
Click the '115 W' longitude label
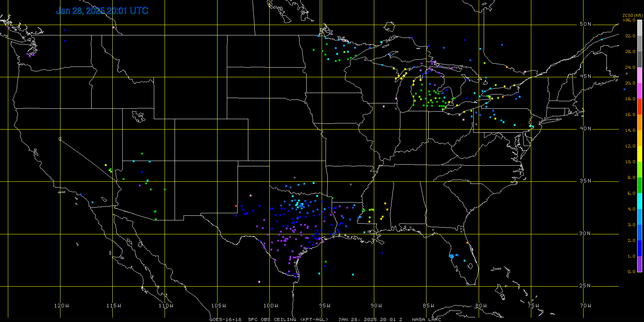point(114,306)
